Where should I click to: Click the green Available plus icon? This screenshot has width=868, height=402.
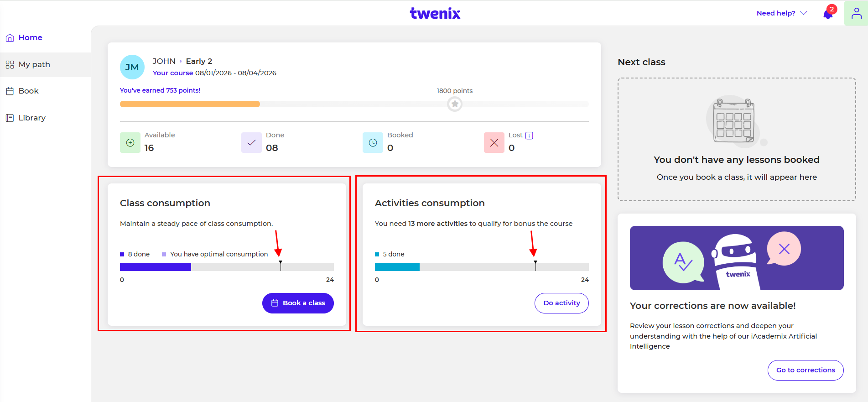130,143
